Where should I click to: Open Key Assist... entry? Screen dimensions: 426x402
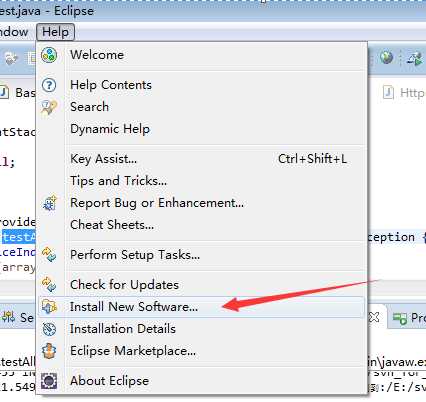tap(201, 159)
